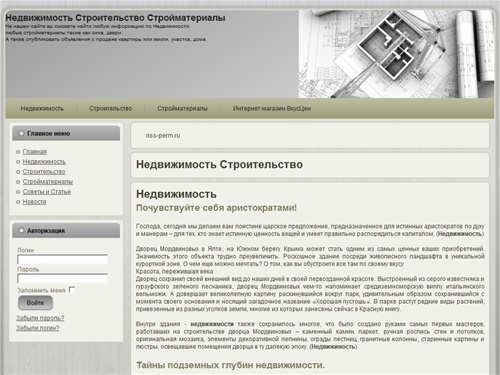This screenshot has height=375, width=500.
Task: Open Интернет магазин ВкусЦен in the navigation bar
Action: click(272, 109)
